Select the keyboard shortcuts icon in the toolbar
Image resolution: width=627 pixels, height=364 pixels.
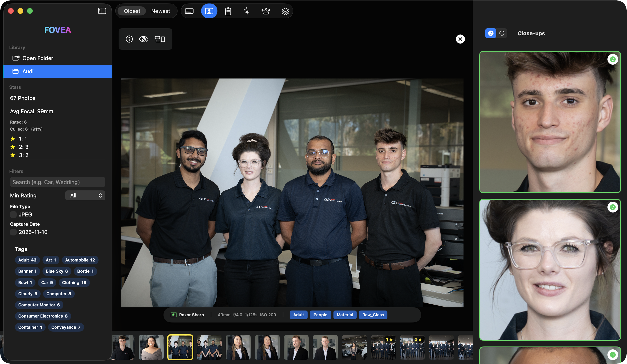coord(189,11)
